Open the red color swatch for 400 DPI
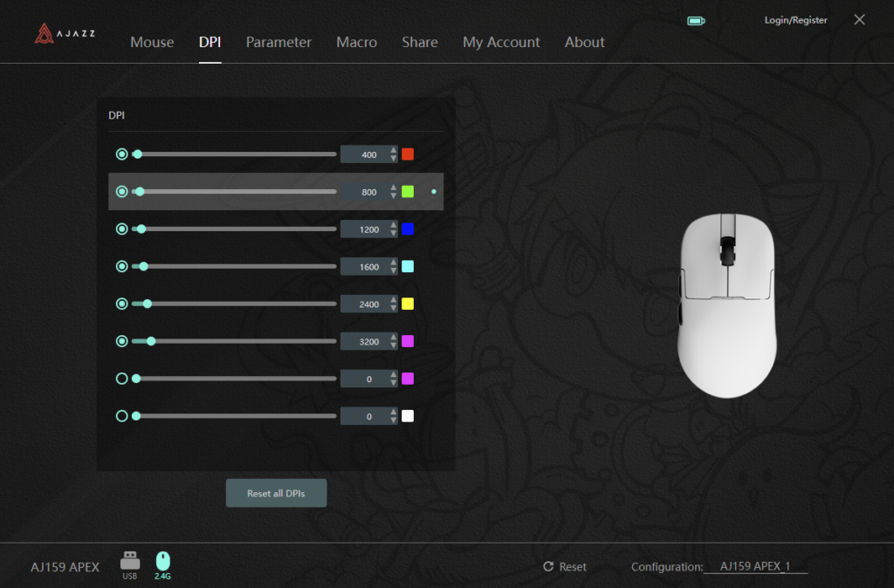Image resolution: width=894 pixels, height=588 pixels. [408, 154]
